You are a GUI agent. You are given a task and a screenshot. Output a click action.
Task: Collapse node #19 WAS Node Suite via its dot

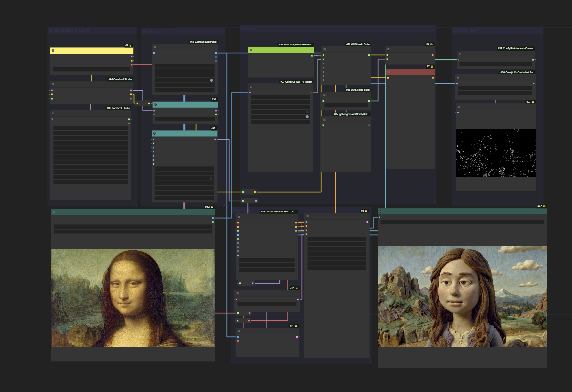click(325, 95)
